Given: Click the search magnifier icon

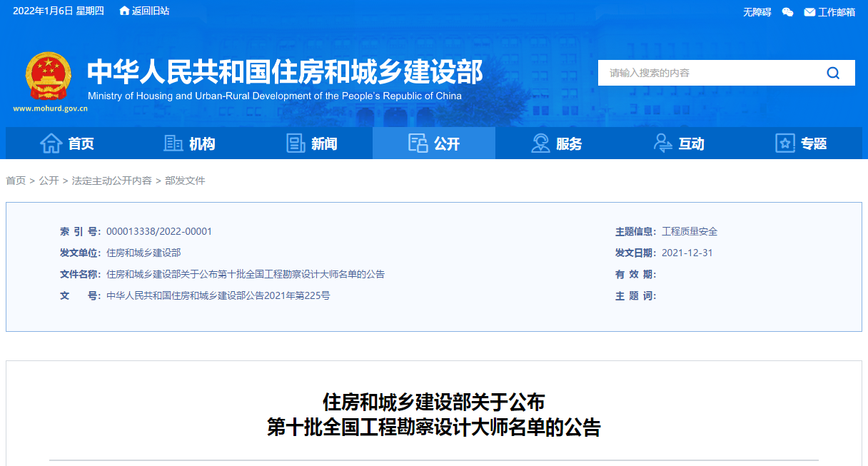Looking at the screenshot, I should 832,72.
